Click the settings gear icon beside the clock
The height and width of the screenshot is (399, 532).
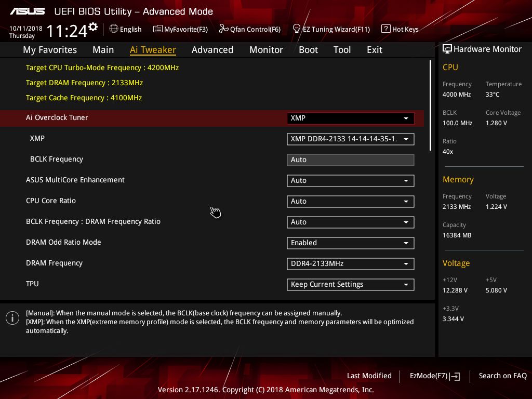92,27
